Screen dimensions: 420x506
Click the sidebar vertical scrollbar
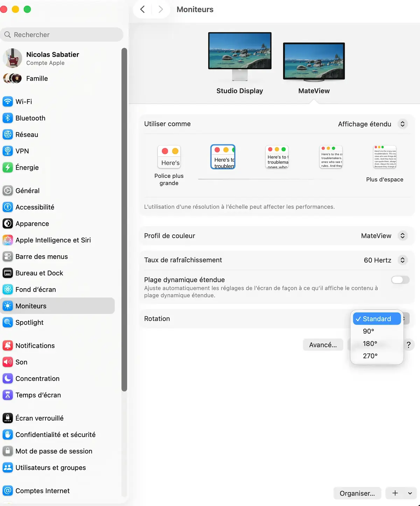tap(124, 220)
